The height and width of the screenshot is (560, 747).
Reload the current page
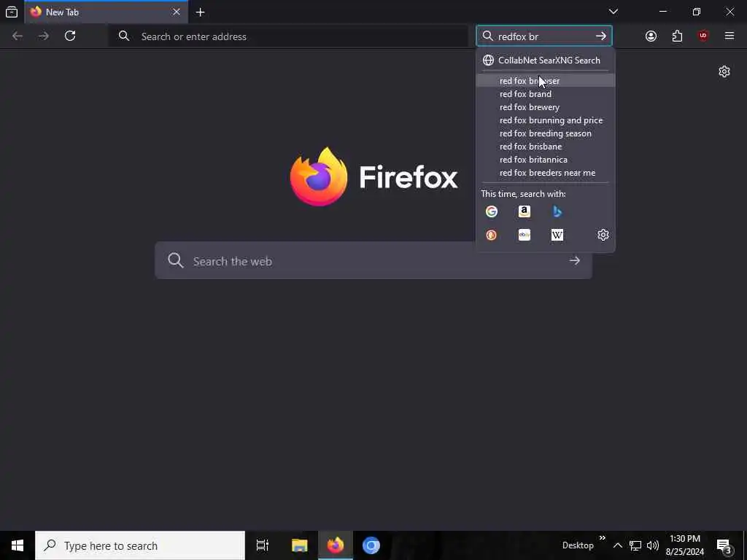(x=70, y=36)
